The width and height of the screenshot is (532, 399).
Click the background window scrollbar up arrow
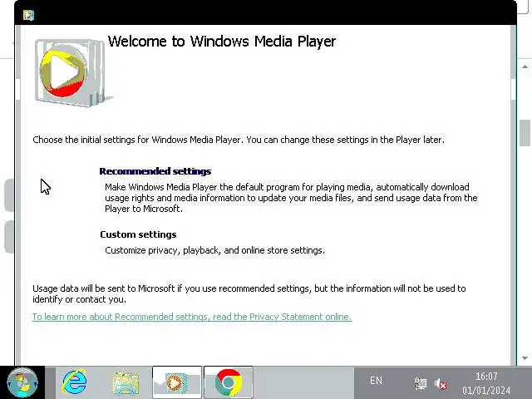[525, 66]
